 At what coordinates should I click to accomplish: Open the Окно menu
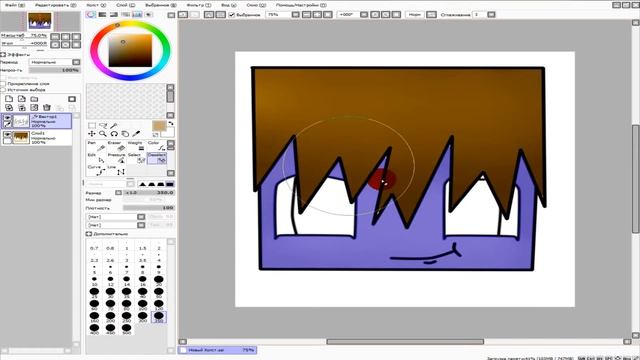(x=256, y=5)
